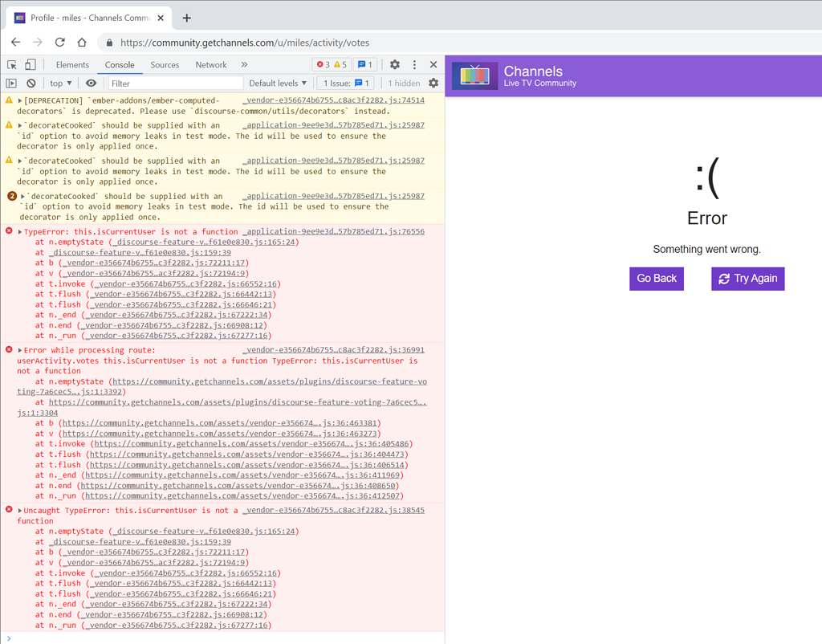Image resolution: width=822 pixels, height=644 pixels.
Task: Open vendor js:38545 source link
Action: point(333,510)
